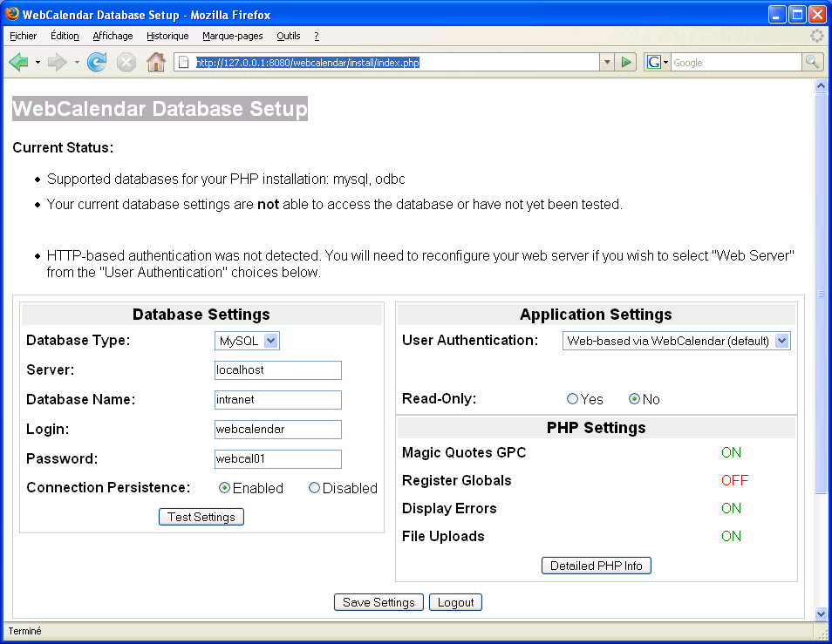Click the green Go arrow beside address bar
Screen dimensions: 832x644
626,63
